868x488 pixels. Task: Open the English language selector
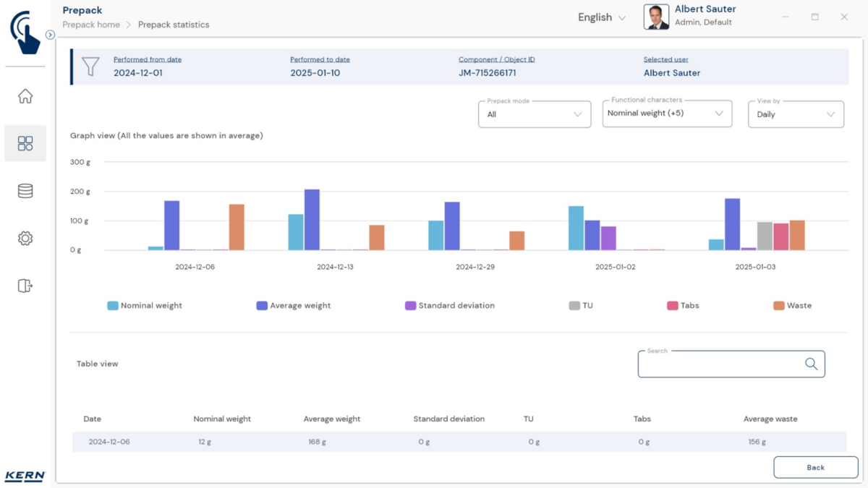click(601, 17)
